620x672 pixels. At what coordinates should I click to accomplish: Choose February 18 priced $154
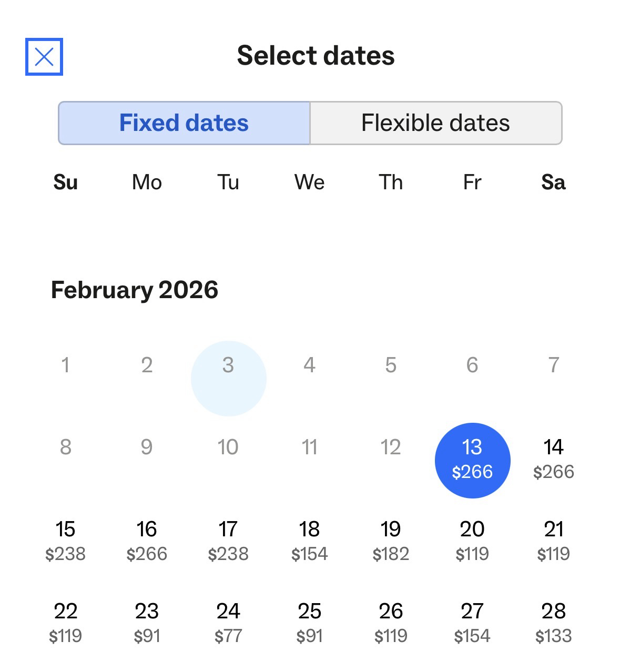(x=309, y=541)
